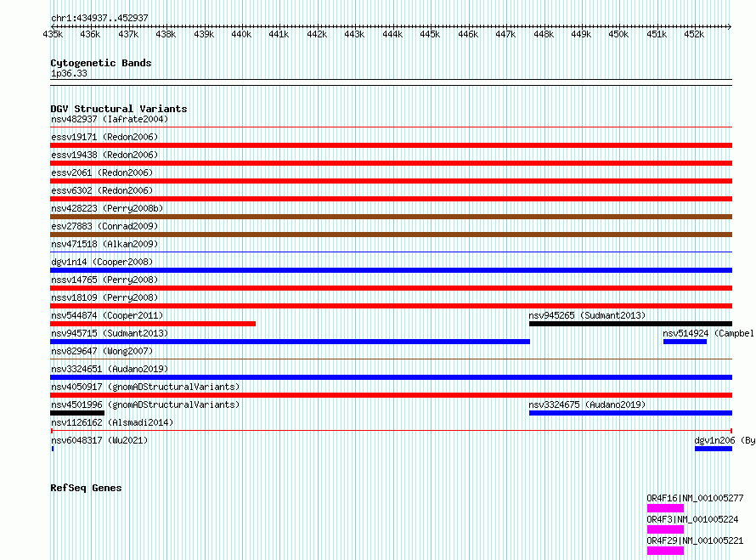
Task: Select the Cytogenetic Bands track title
Action: (x=101, y=63)
